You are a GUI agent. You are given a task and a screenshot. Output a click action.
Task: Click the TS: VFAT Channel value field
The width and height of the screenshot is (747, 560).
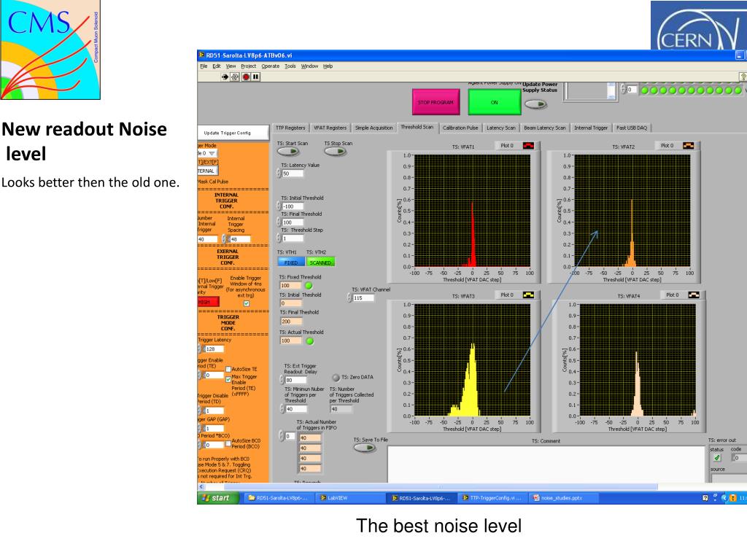click(363, 297)
